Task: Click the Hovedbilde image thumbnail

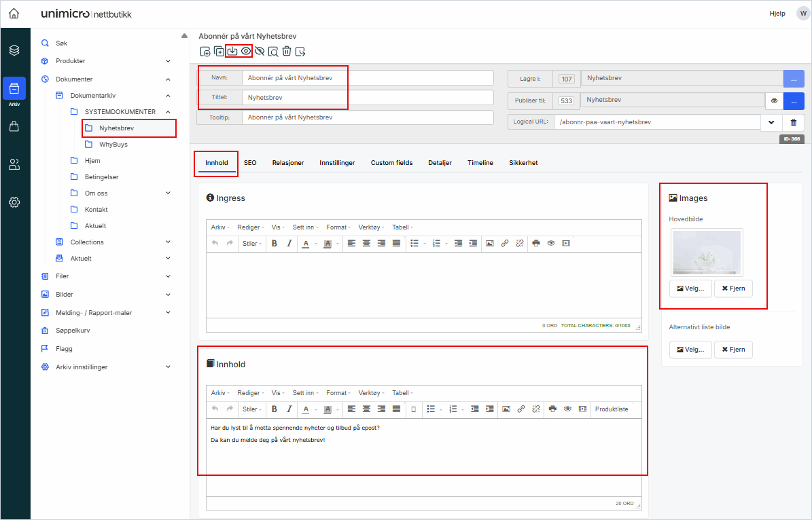Action: tap(706, 253)
